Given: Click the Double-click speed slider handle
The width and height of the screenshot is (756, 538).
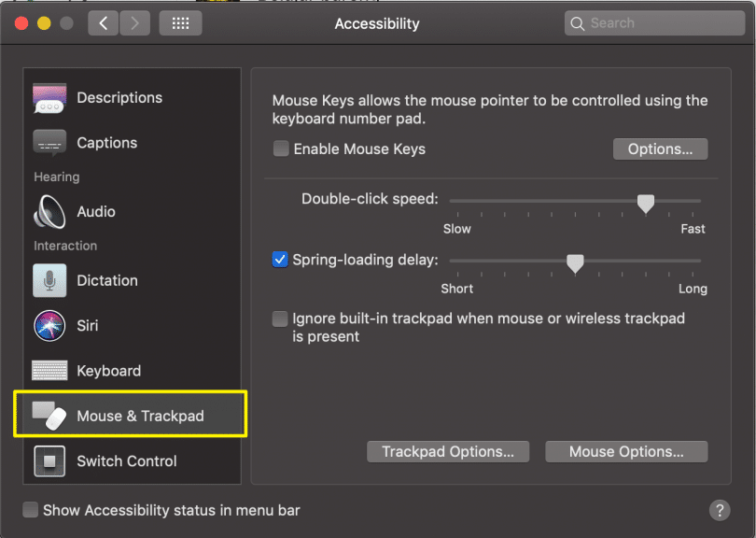Looking at the screenshot, I should point(646,203).
